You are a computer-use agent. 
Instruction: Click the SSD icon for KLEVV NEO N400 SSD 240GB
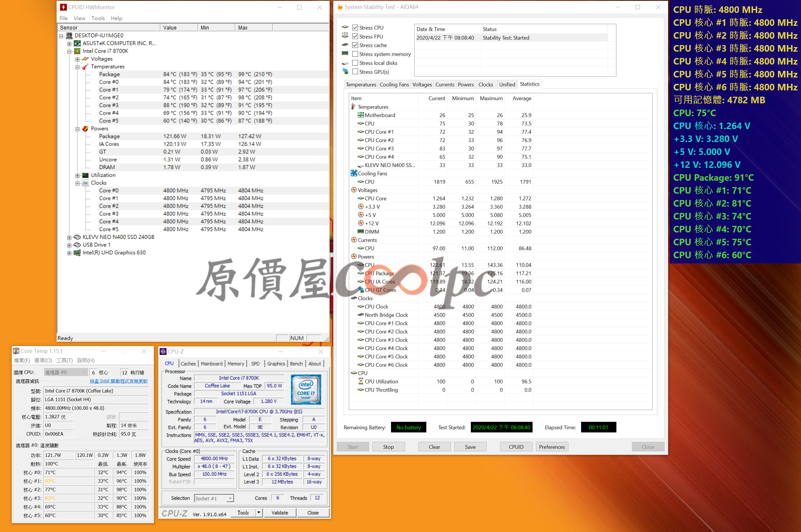[x=78, y=237]
